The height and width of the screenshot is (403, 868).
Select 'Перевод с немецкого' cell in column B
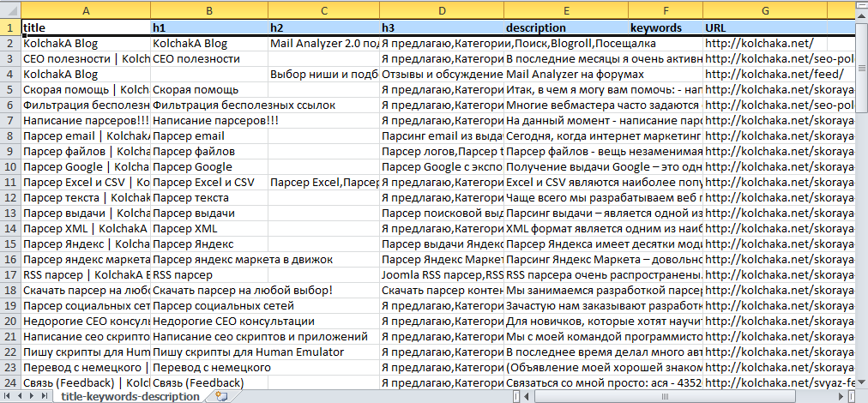[209, 368]
